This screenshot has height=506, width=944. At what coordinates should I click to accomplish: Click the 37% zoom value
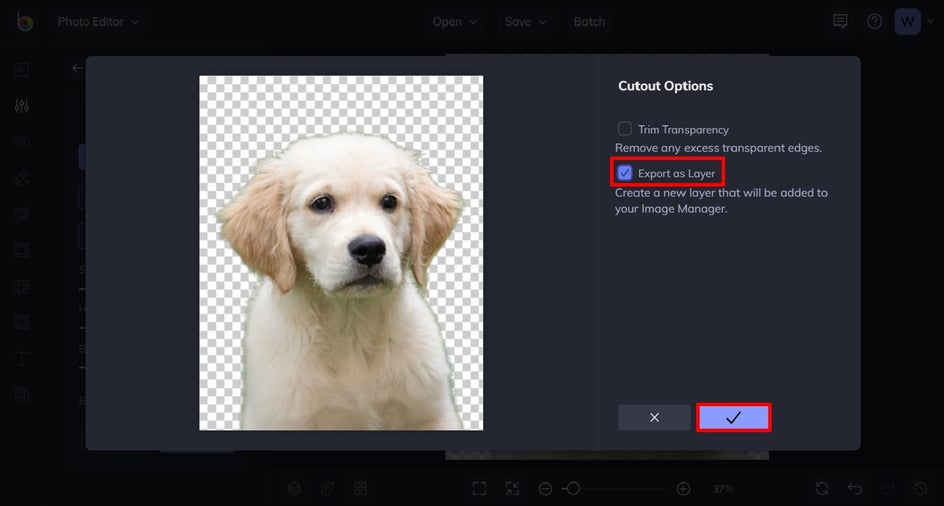(723, 489)
